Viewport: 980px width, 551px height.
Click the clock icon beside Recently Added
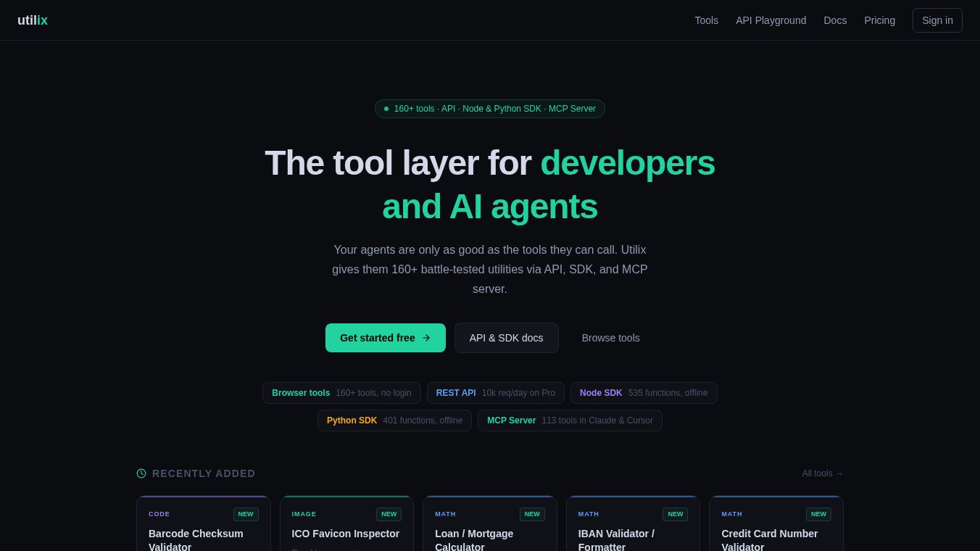pos(141,473)
